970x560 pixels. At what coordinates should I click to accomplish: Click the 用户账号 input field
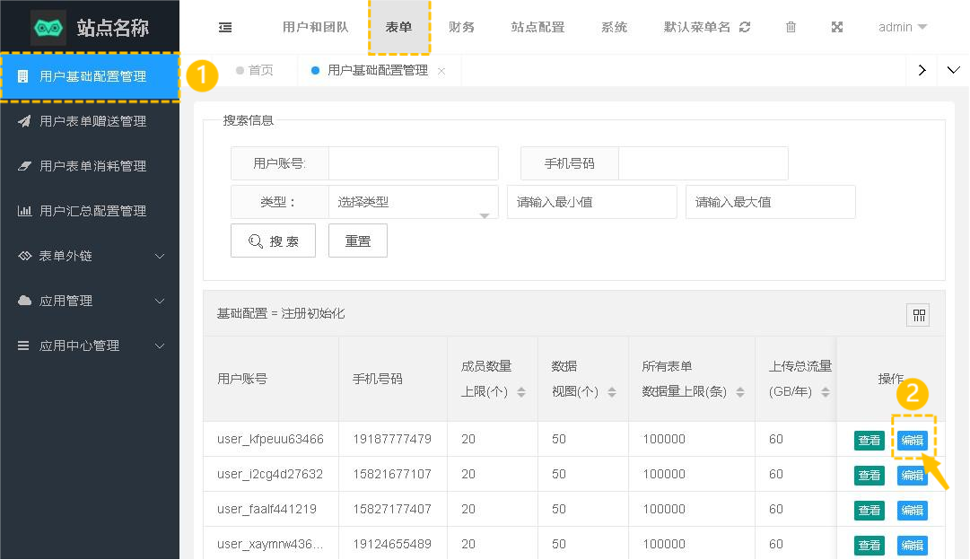tap(413, 163)
